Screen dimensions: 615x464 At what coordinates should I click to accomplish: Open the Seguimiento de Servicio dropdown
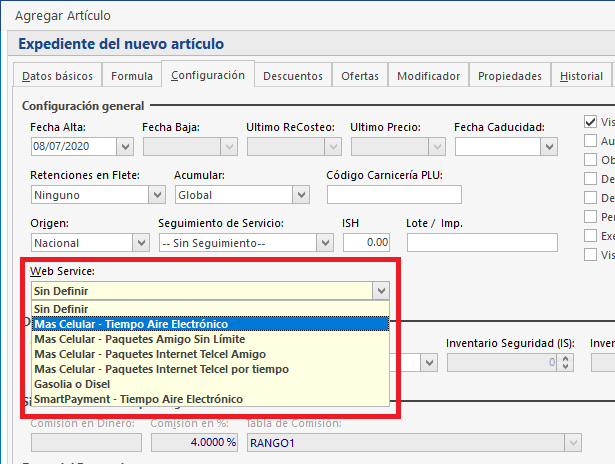click(x=324, y=242)
